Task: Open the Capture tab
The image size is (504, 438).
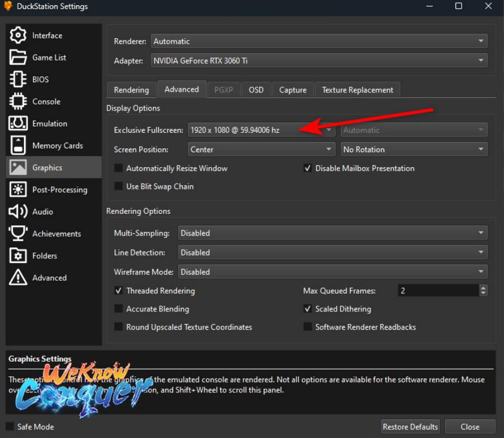Action: point(293,90)
